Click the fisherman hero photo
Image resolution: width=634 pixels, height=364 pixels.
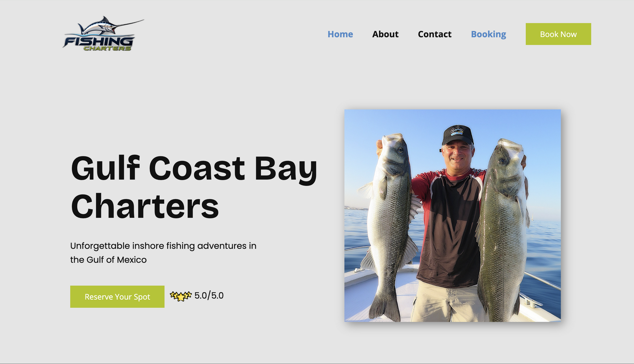click(x=452, y=215)
